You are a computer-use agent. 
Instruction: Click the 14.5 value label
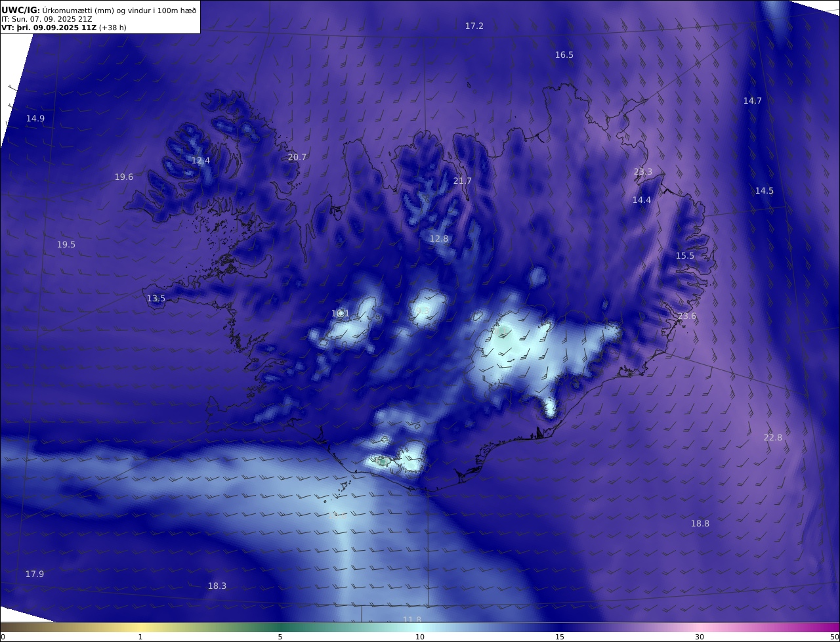765,190
